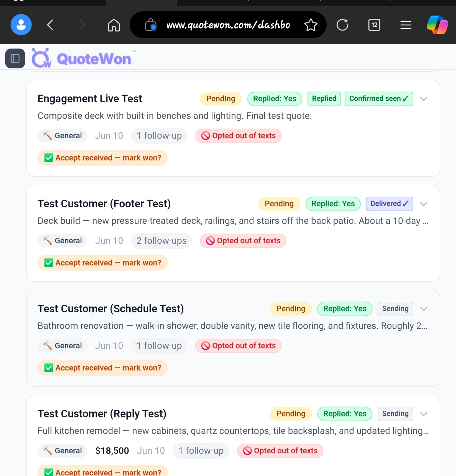Click General tag on Engagement Live Test
The height and width of the screenshot is (476, 456).
(62, 136)
